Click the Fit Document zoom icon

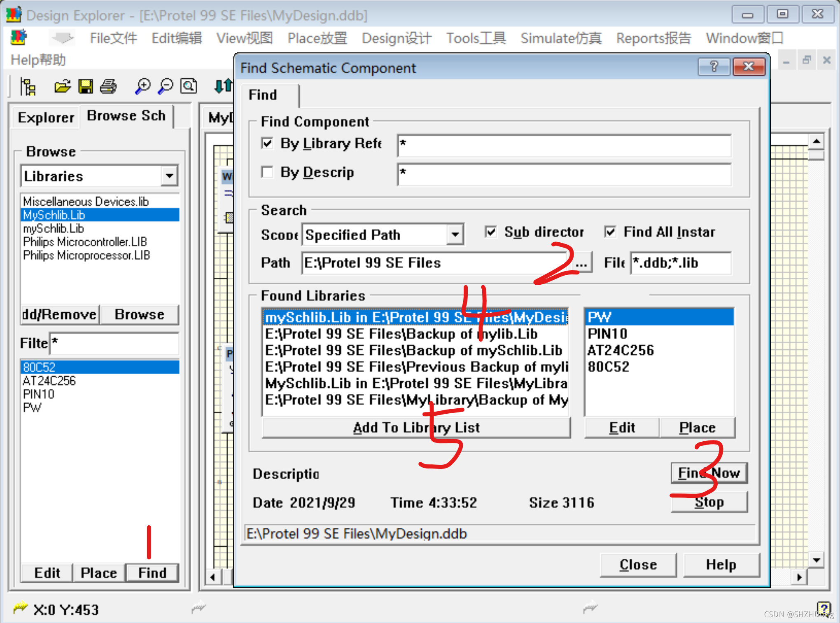point(189,87)
